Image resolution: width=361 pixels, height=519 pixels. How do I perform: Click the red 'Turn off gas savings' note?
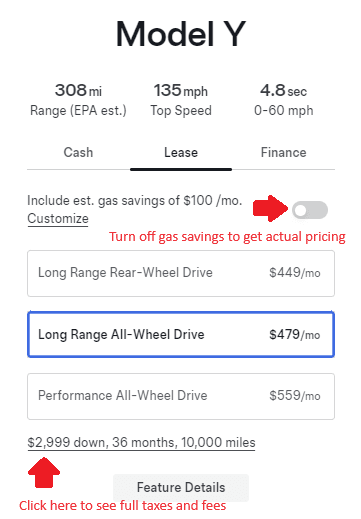[x=227, y=237]
